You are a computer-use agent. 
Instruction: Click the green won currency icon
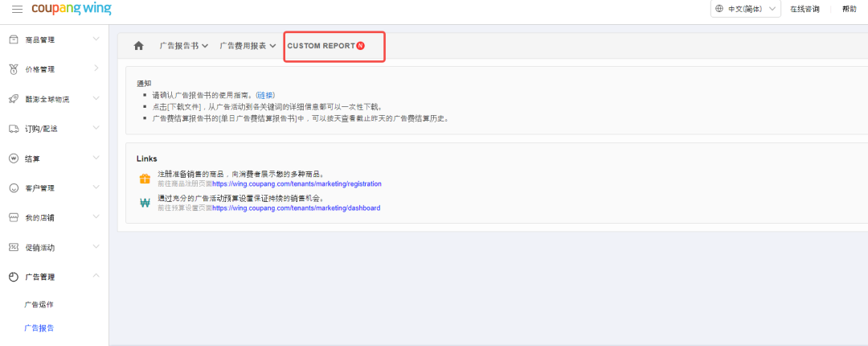[x=145, y=203]
